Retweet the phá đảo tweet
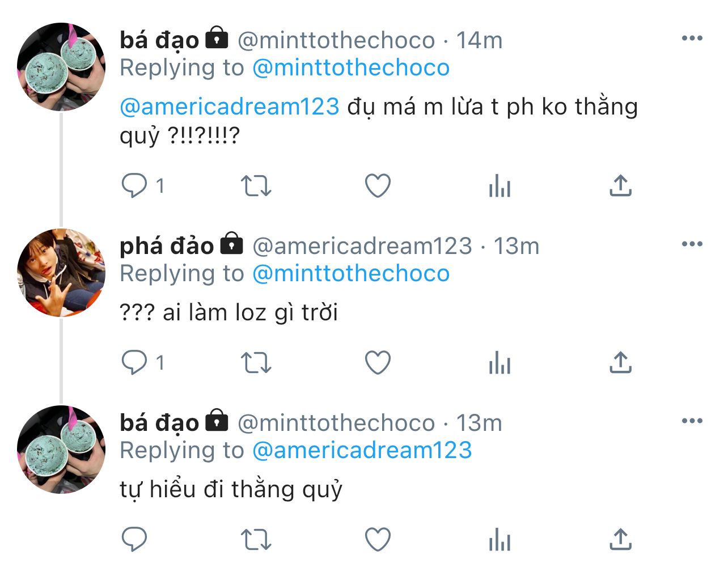 [256, 362]
